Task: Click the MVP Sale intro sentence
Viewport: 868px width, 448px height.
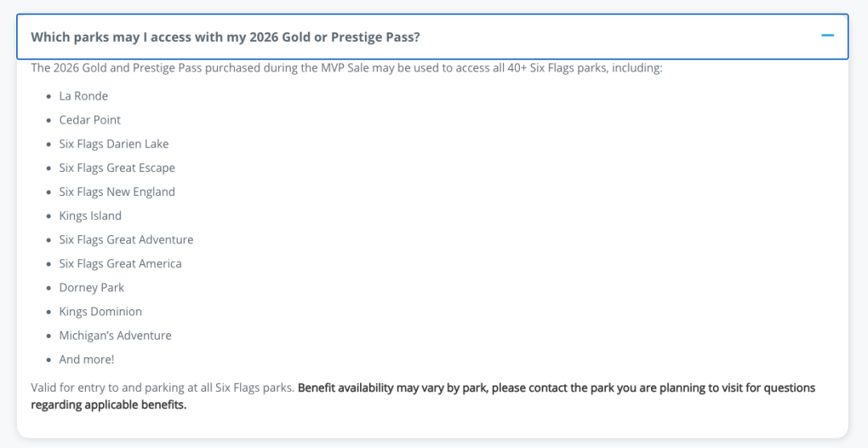Action: 346,68
